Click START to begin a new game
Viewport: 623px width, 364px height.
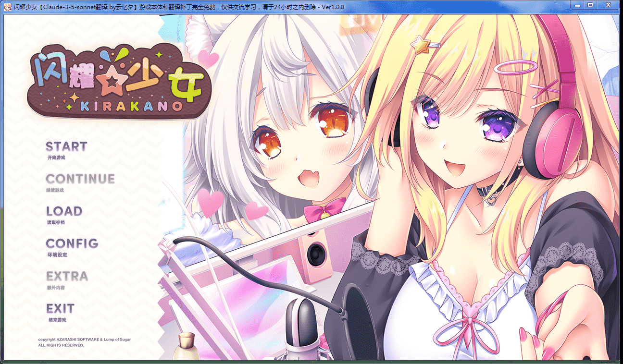(66, 147)
